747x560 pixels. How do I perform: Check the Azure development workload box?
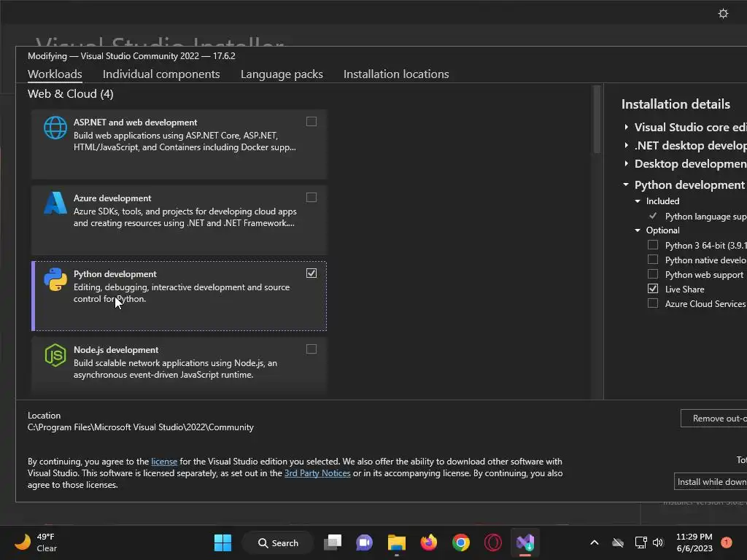[311, 198]
